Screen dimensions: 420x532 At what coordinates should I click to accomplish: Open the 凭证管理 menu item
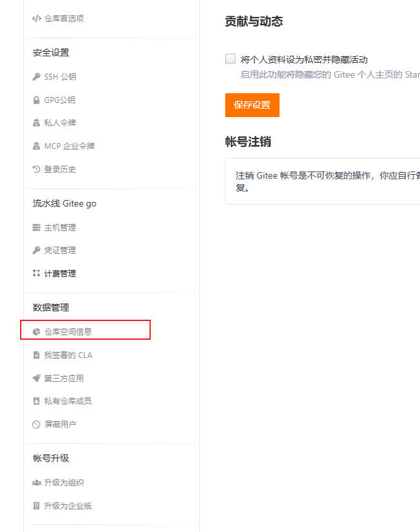pyautogui.click(x=60, y=250)
